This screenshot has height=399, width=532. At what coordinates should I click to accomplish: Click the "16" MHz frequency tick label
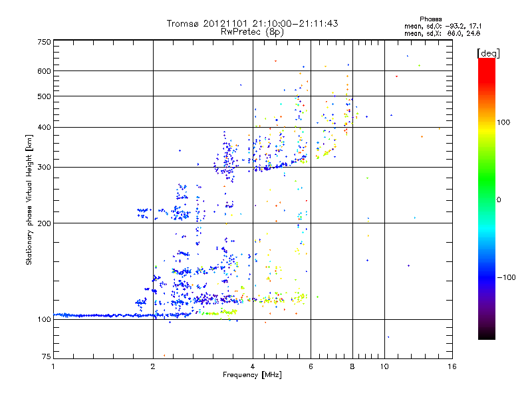pyautogui.click(x=452, y=366)
